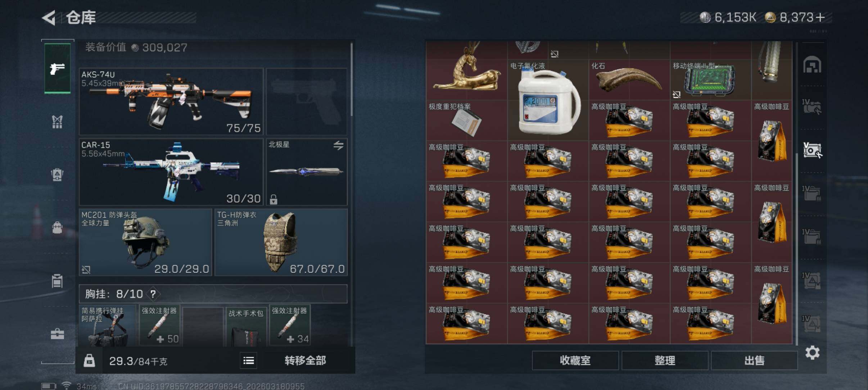
Task: Click the swap arrows on 北极星 knife
Action: [x=338, y=145]
